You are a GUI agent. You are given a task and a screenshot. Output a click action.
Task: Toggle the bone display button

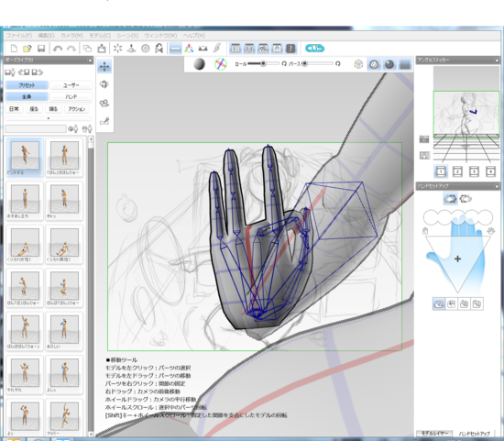coord(175,49)
